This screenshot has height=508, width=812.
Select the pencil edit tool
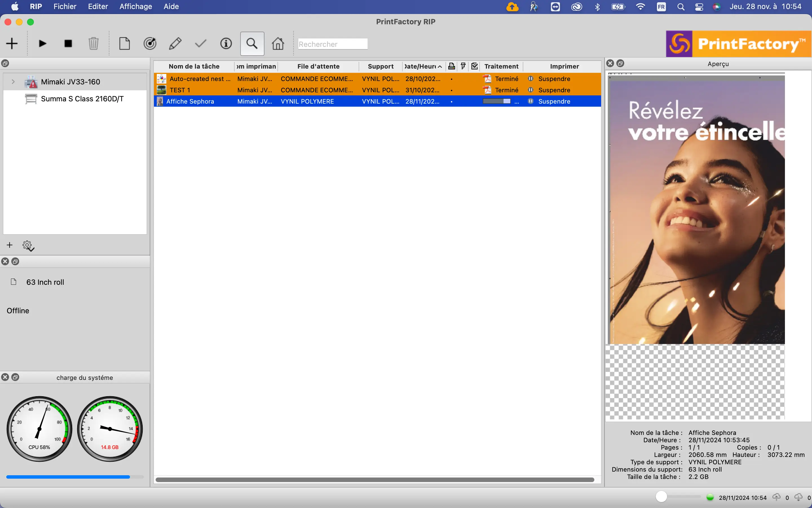coord(175,44)
